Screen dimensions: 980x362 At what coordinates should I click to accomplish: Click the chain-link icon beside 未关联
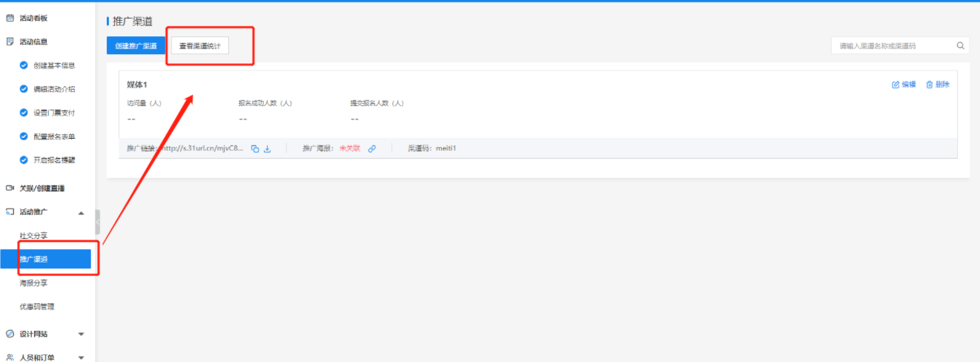click(372, 148)
